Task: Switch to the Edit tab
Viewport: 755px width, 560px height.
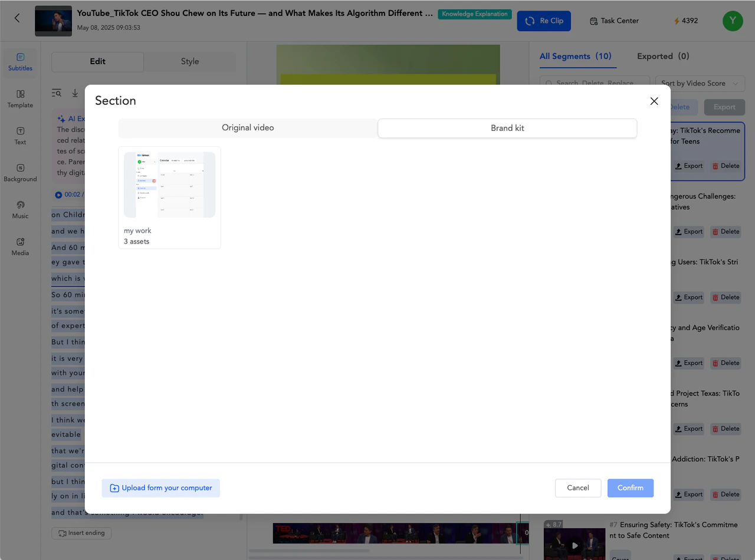Action: click(x=98, y=61)
